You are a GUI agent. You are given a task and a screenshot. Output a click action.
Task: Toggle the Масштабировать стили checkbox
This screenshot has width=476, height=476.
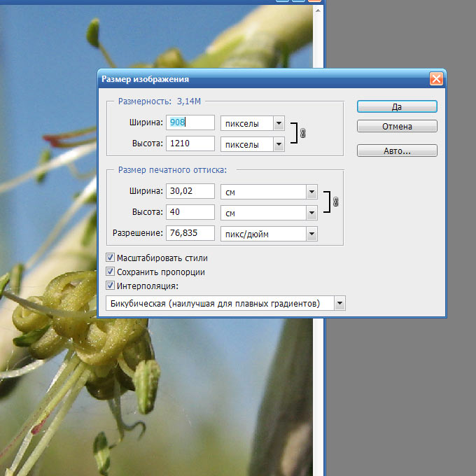tap(110, 258)
